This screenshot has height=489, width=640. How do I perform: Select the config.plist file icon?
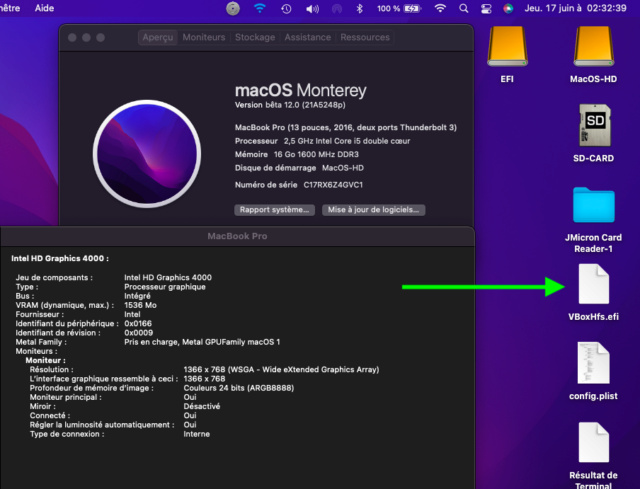point(593,363)
